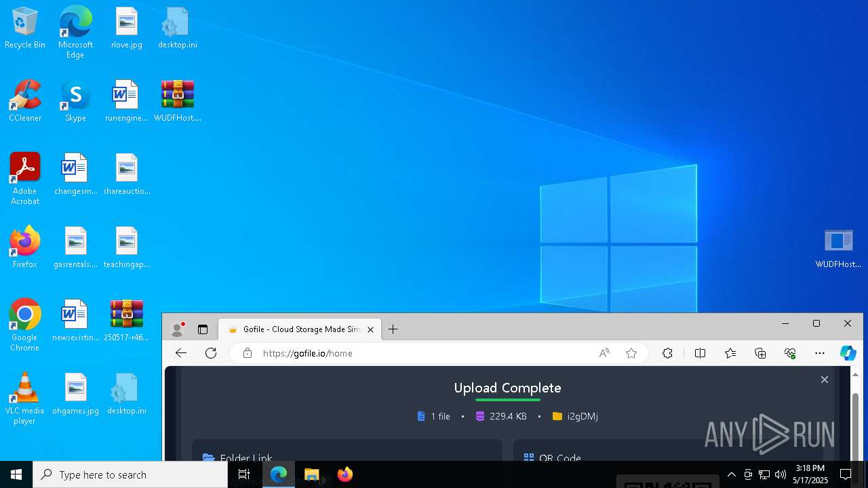Open the Windows Start menu
Viewport: 868px width, 488px height.
click(x=16, y=474)
